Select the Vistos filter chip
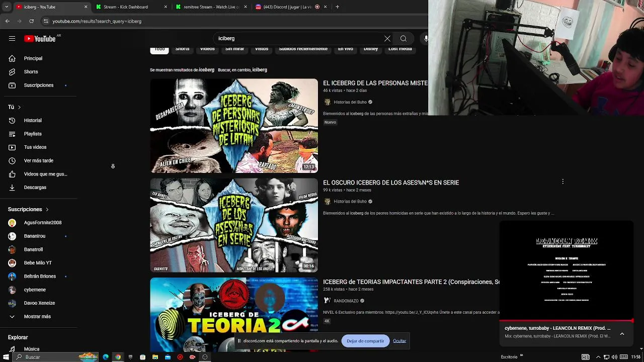 click(x=262, y=49)
